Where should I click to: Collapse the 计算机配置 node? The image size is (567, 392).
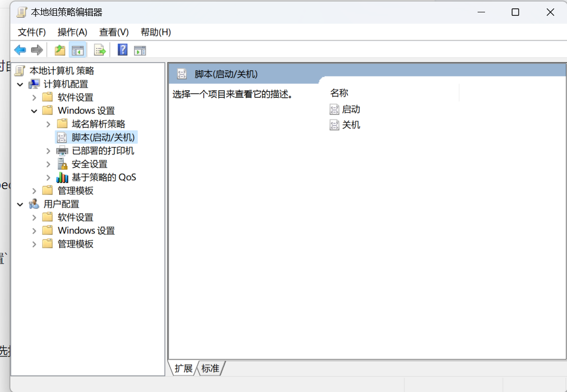(x=20, y=84)
